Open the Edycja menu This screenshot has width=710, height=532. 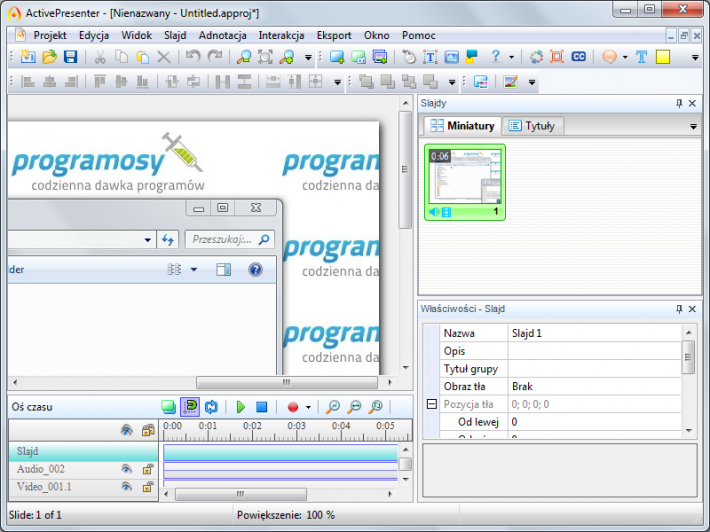click(x=94, y=35)
